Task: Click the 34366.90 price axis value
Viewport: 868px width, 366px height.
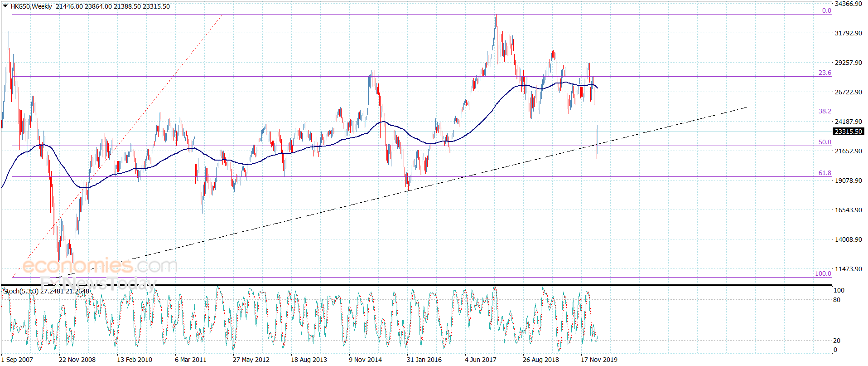Action: tap(849, 4)
